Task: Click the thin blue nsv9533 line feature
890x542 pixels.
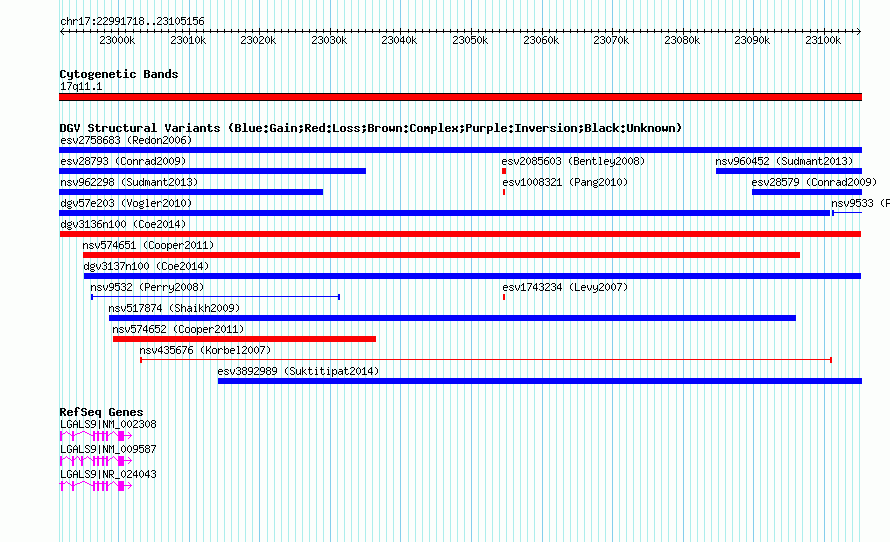Action: pyautogui.click(x=847, y=213)
